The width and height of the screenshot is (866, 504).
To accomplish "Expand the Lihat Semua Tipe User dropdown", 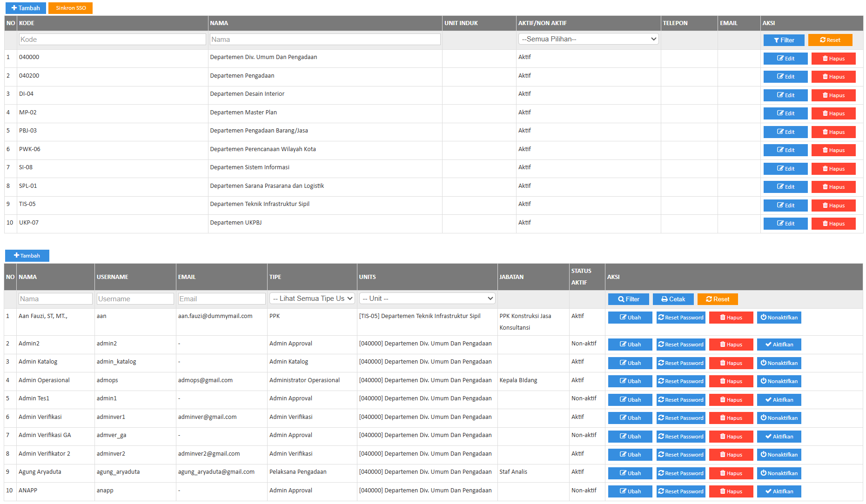I will tap(312, 298).
